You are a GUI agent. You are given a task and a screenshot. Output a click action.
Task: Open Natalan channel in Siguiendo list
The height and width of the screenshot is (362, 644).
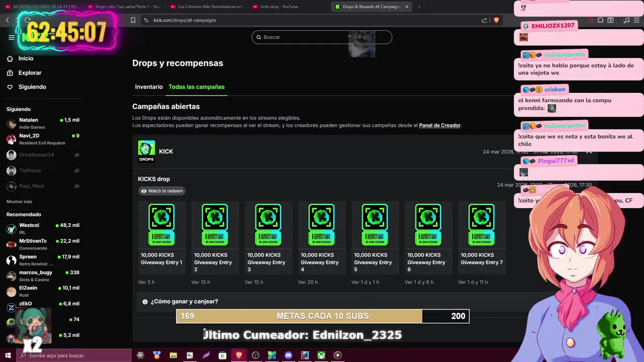[x=43, y=123]
